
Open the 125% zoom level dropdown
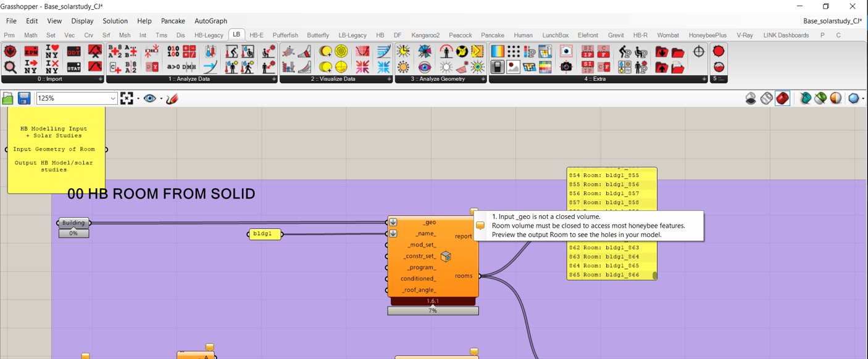113,98
